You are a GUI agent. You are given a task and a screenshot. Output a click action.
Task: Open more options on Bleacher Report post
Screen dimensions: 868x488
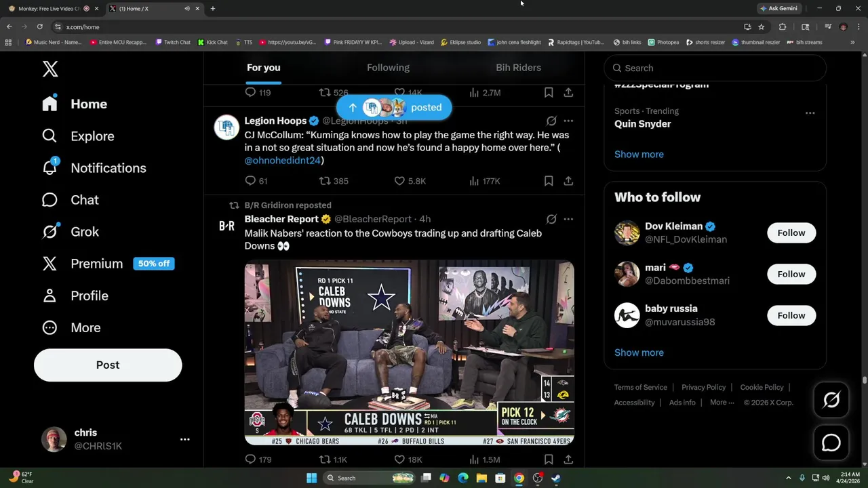point(568,219)
